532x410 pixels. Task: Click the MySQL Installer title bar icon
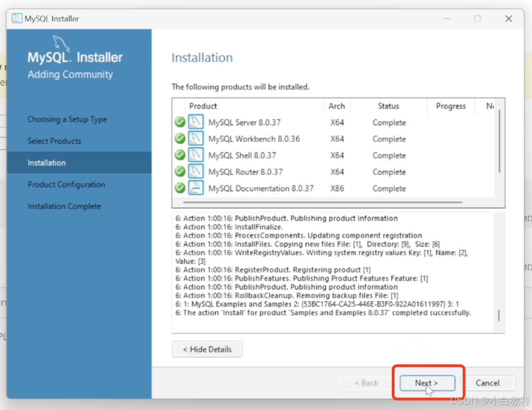[17, 18]
